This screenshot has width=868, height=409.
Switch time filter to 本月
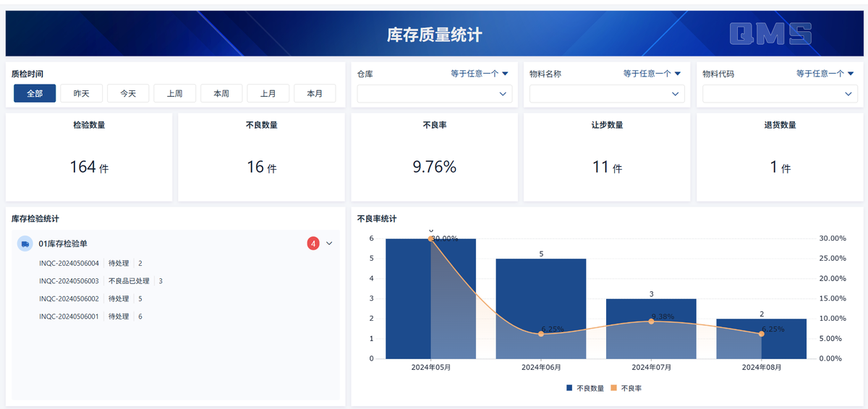click(x=315, y=93)
